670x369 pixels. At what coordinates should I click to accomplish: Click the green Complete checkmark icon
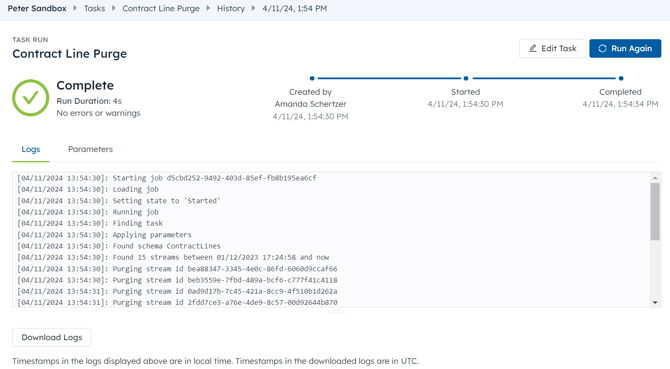click(31, 98)
